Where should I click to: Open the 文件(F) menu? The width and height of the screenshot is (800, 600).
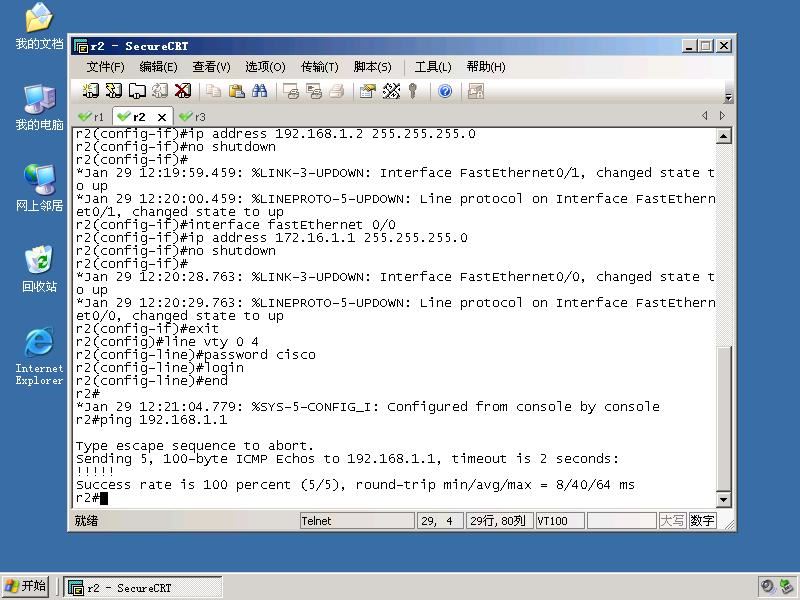click(106, 67)
